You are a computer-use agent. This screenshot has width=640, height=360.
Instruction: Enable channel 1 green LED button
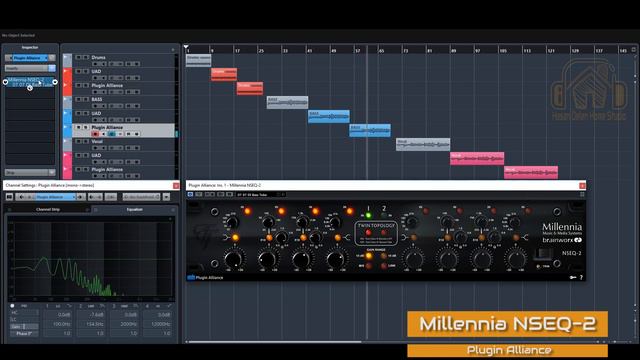(368, 215)
